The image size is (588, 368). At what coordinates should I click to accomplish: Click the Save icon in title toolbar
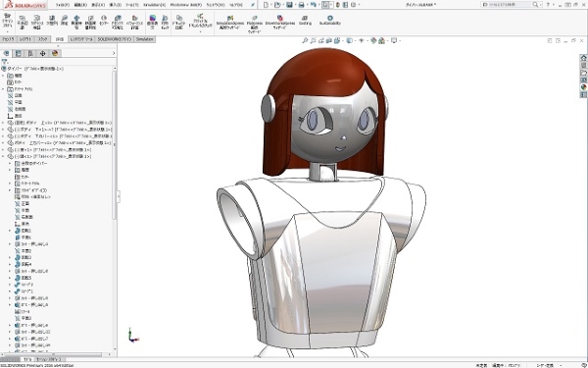pyautogui.click(x=289, y=5)
